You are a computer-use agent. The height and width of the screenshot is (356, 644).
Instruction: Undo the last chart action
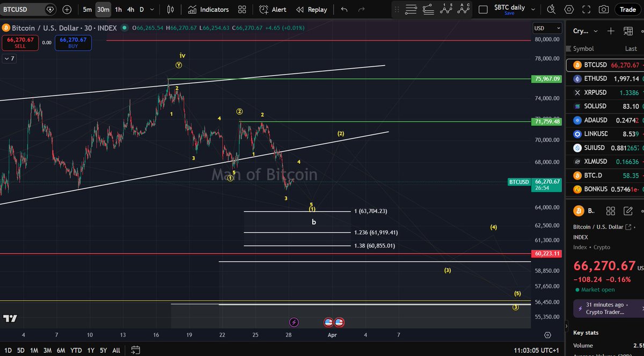point(343,9)
